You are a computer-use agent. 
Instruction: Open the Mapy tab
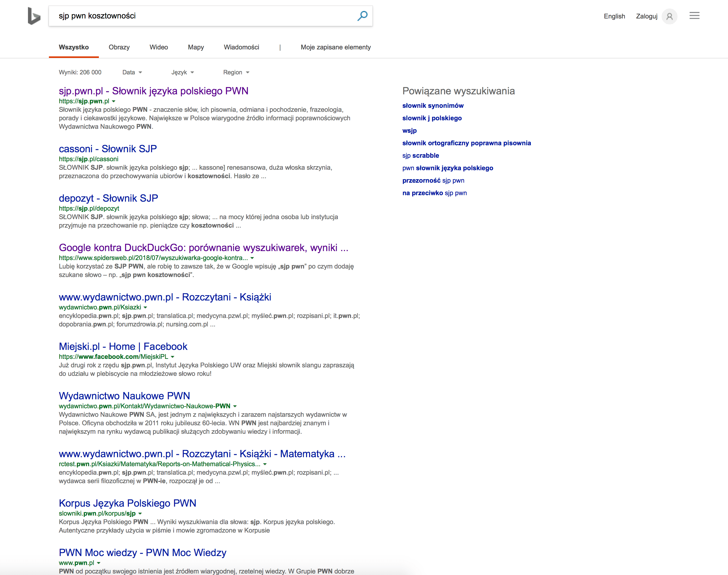coord(196,47)
